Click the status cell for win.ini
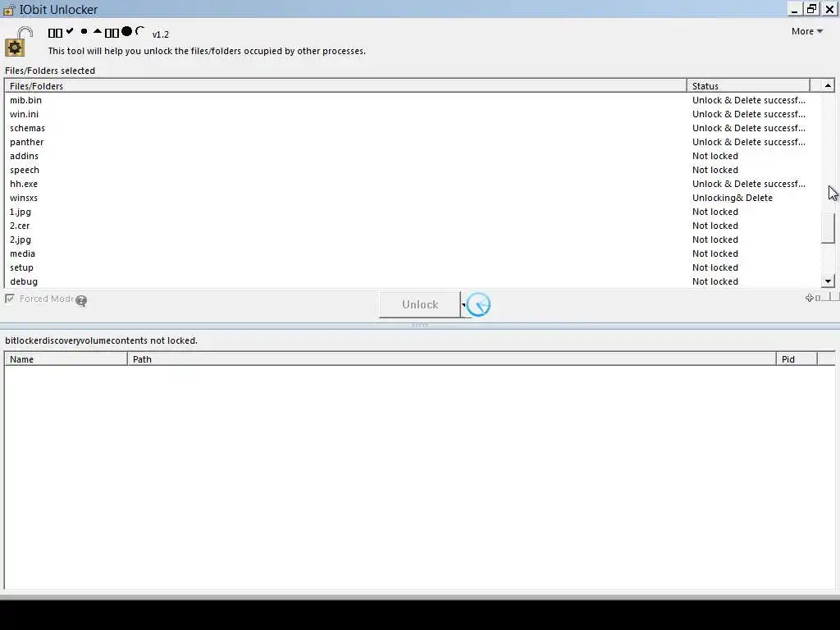The image size is (840, 630). (748, 114)
